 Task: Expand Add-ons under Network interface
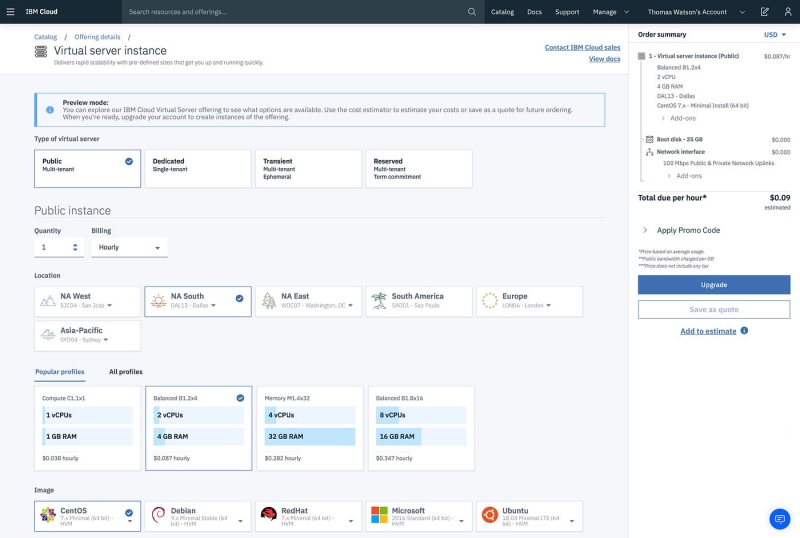pyautogui.click(x=685, y=176)
